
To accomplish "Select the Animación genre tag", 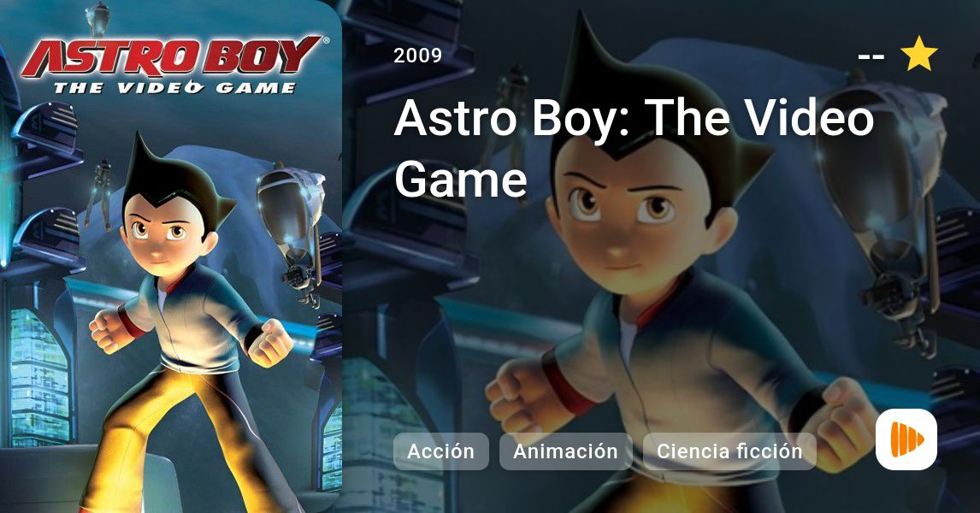I will [x=565, y=451].
